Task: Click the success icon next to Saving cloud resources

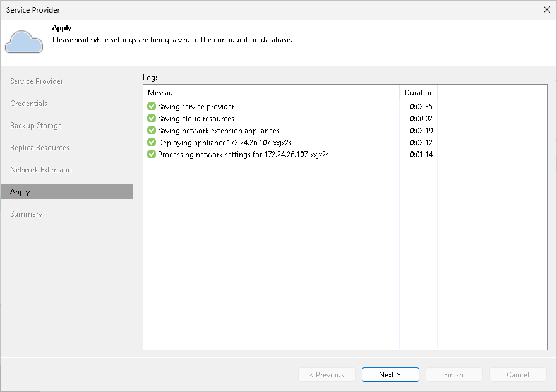Action: (x=151, y=118)
